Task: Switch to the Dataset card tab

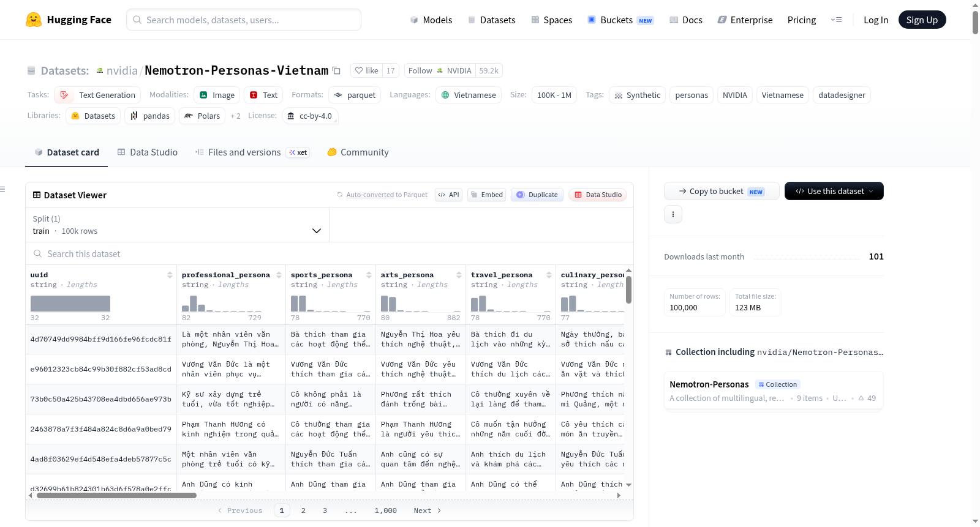Action: tap(67, 152)
